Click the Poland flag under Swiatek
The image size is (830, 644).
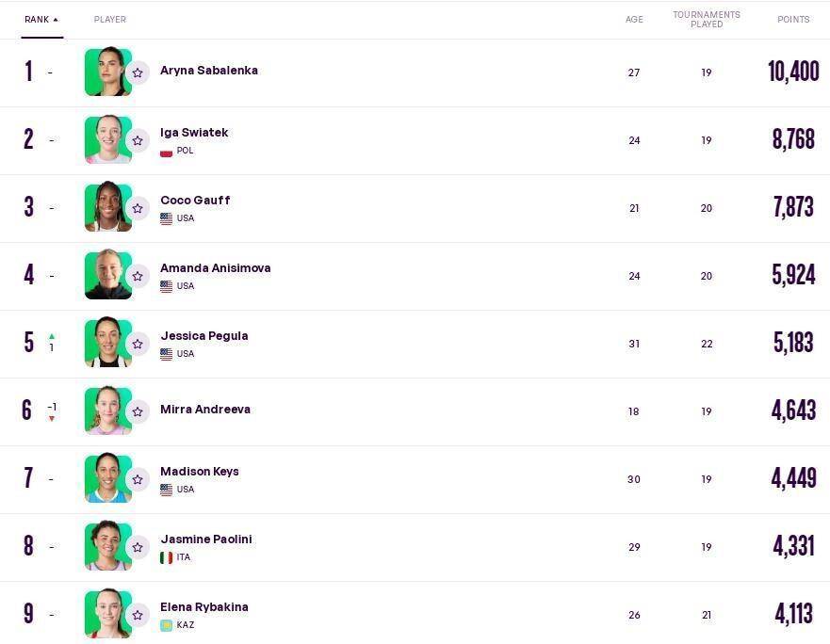pos(166,151)
